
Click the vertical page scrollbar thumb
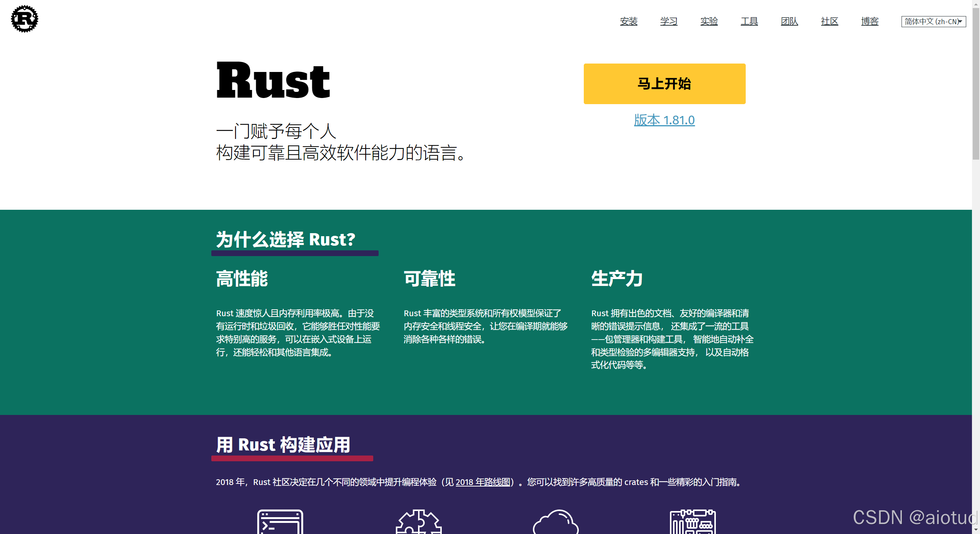point(976,84)
